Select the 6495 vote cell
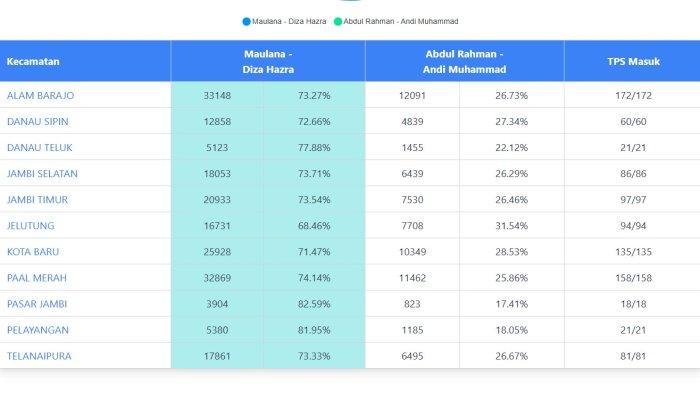 click(412, 356)
